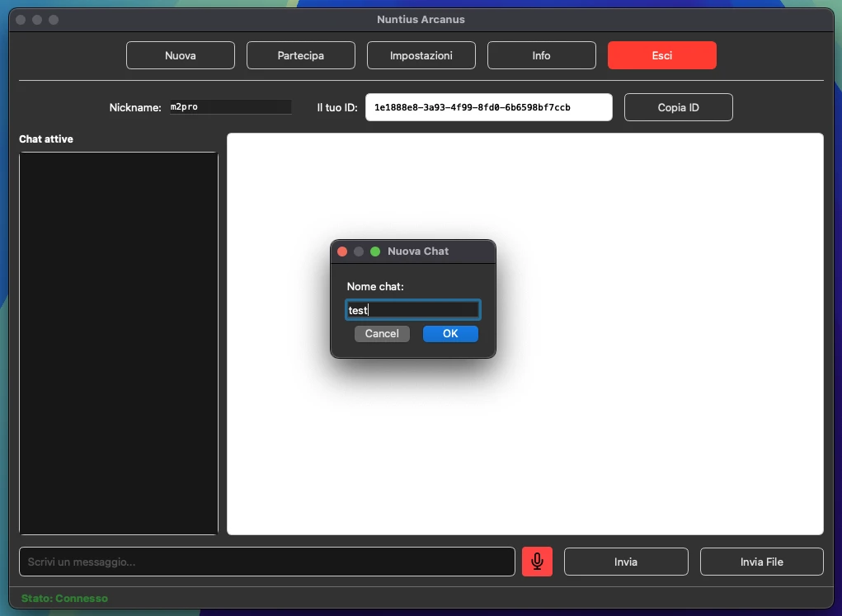Click the Nome chat: label

(375, 287)
